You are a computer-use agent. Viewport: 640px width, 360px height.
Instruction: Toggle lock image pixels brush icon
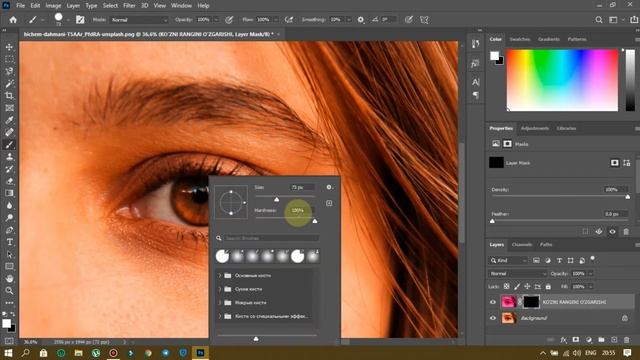[517, 287]
